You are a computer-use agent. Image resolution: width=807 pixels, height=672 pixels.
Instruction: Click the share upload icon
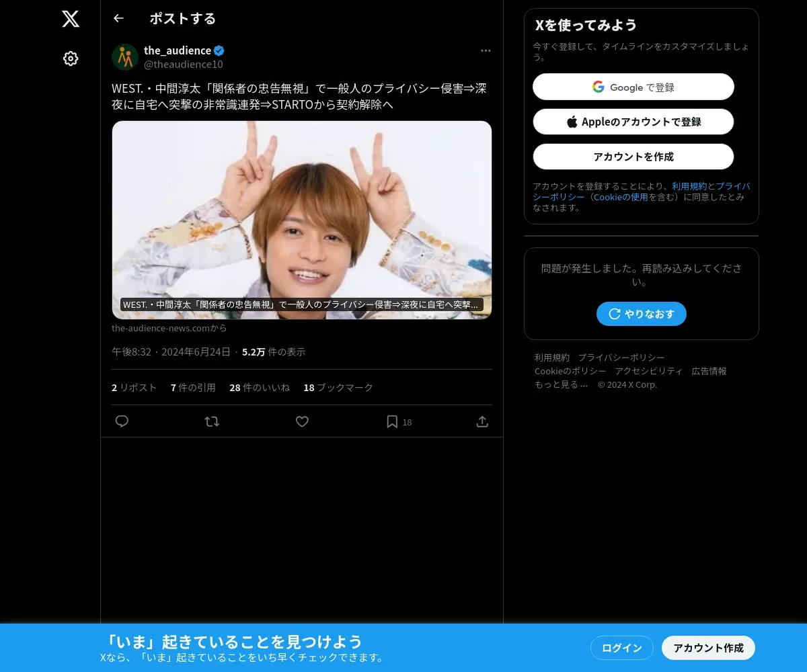tap(482, 421)
